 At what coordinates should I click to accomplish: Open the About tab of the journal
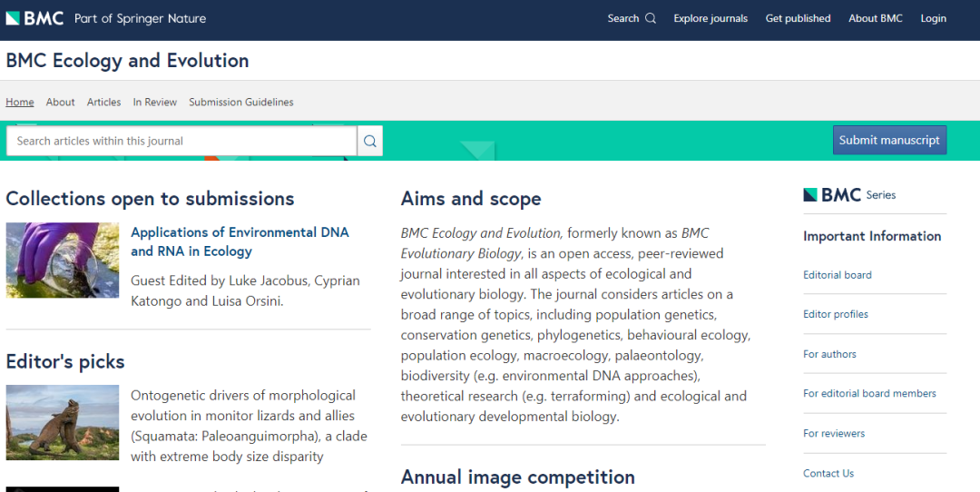tap(61, 102)
